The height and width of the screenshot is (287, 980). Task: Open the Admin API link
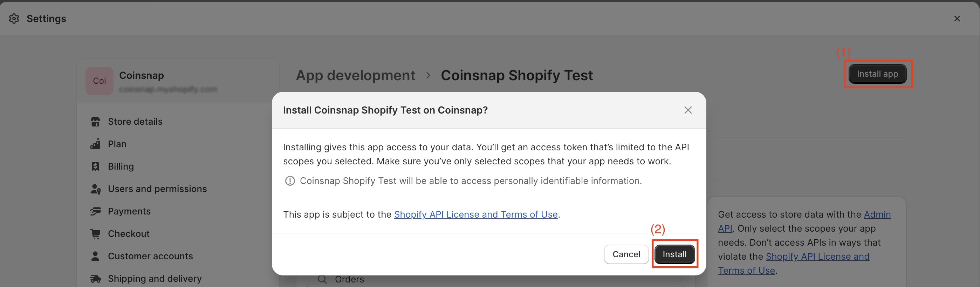click(877, 215)
